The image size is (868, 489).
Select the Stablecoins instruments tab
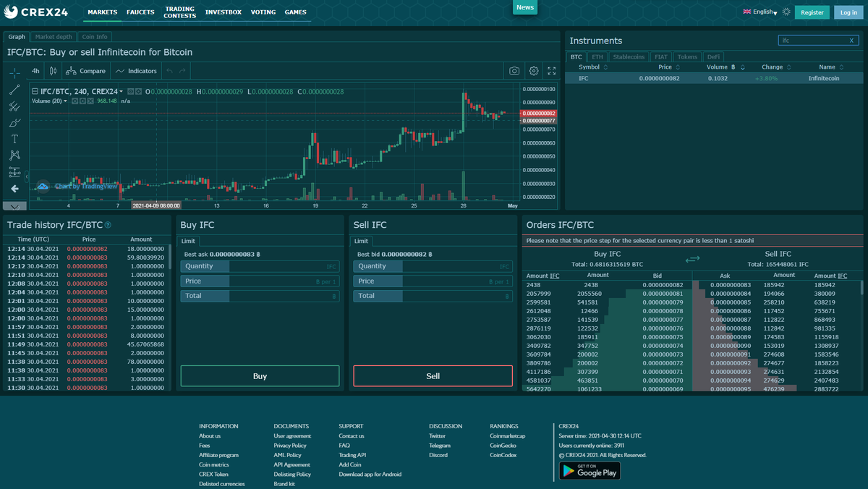coord(629,56)
